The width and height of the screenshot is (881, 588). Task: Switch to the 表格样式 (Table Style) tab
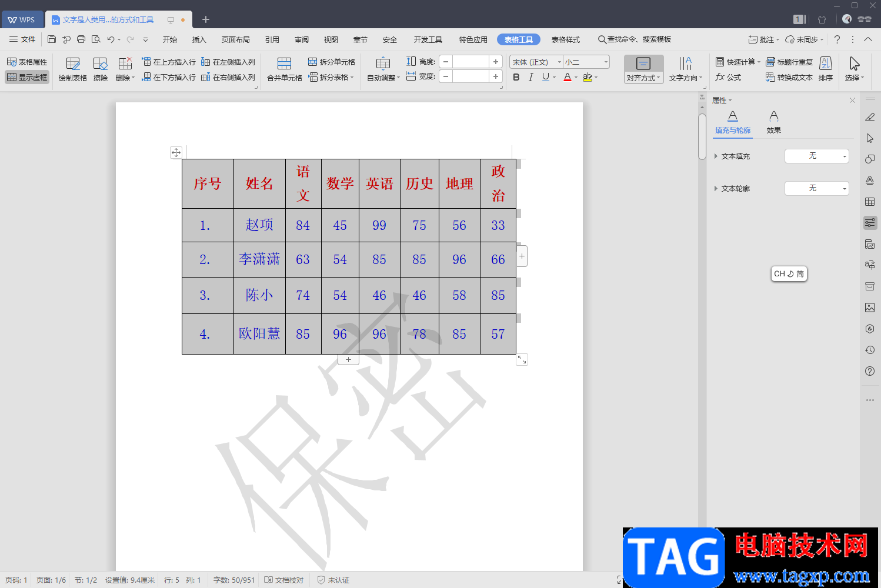[566, 39]
